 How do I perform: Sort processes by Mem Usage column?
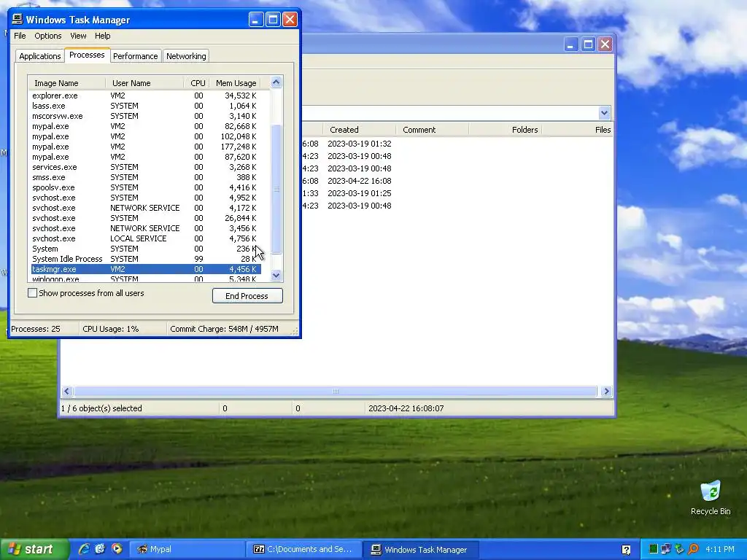236,83
